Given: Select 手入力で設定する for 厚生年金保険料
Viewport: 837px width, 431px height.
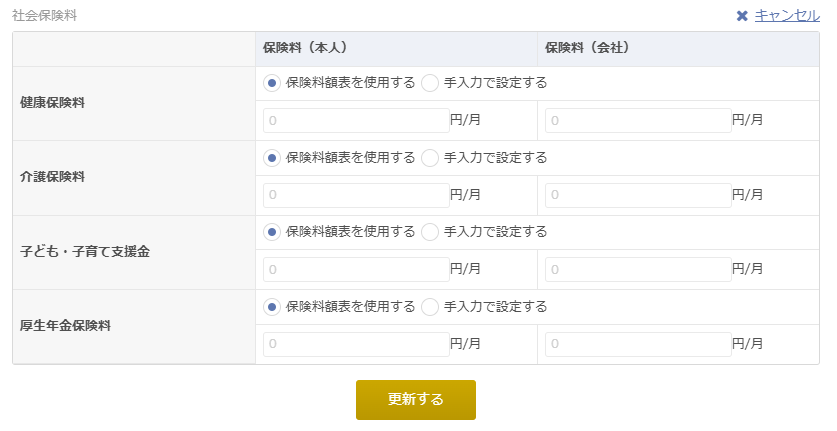Looking at the screenshot, I should click(x=430, y=307).
